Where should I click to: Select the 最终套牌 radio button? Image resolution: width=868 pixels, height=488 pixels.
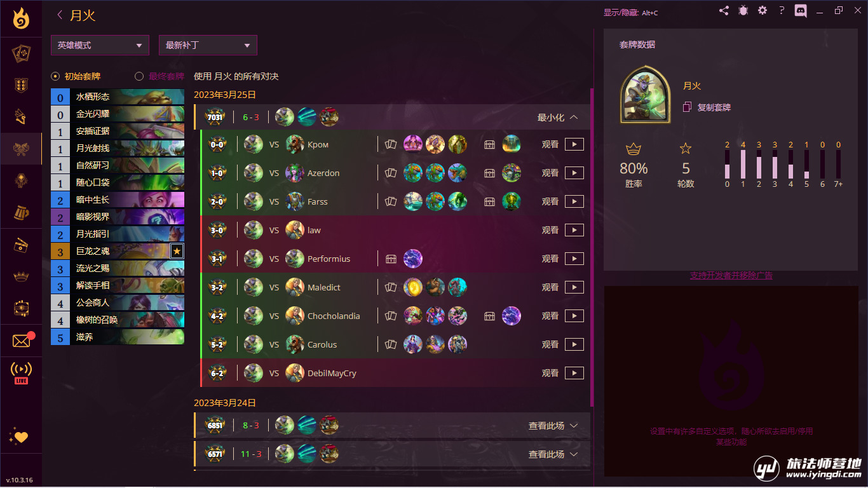tap(139, 76)
